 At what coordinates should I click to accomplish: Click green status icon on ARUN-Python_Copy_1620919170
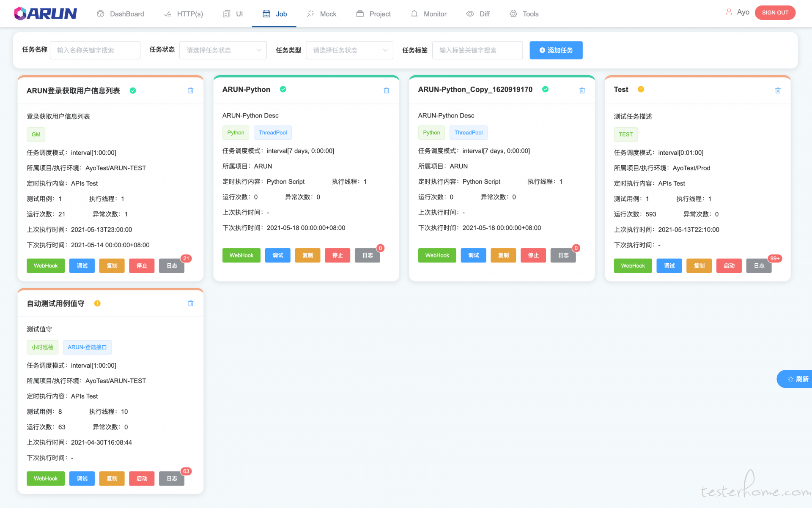(545, 89)
